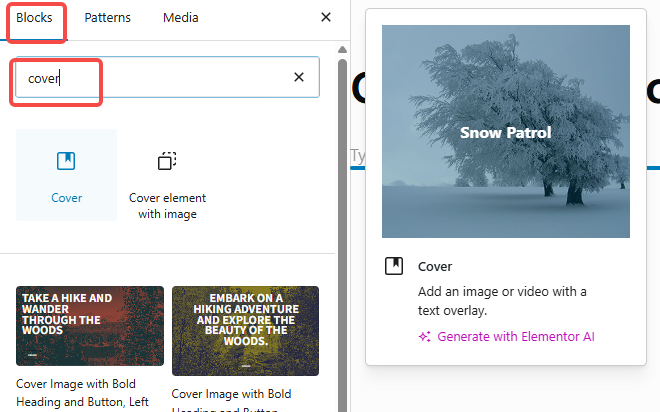Insert the Cover block from search results
This screenshot has height=412, width=660.
click(x=66, y=175)
